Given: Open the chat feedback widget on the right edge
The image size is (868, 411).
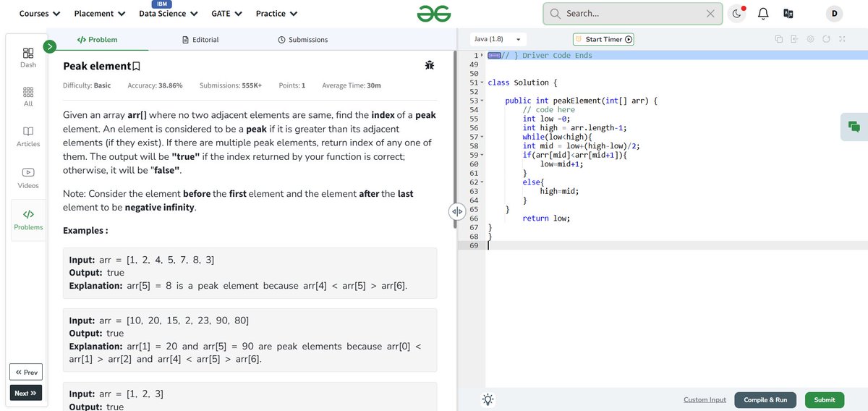Looking at the screenshot, I should click(x=854, y=127).
